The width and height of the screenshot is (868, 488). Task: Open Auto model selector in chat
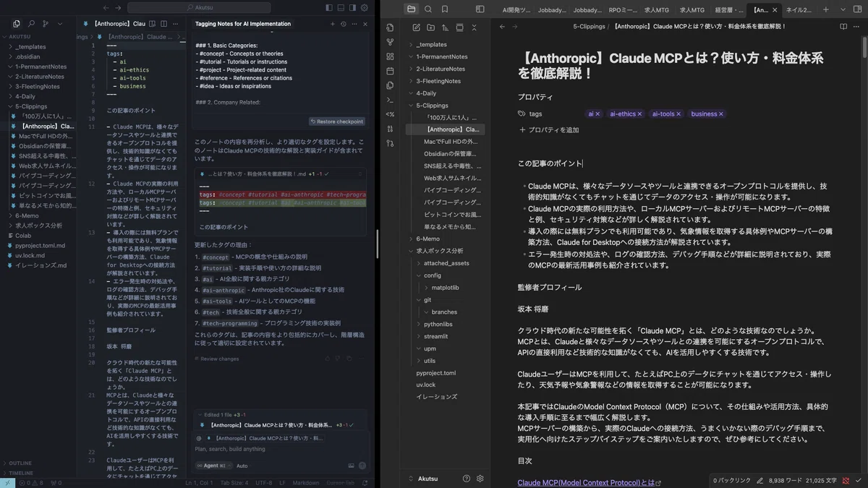[x=242, y=466]
